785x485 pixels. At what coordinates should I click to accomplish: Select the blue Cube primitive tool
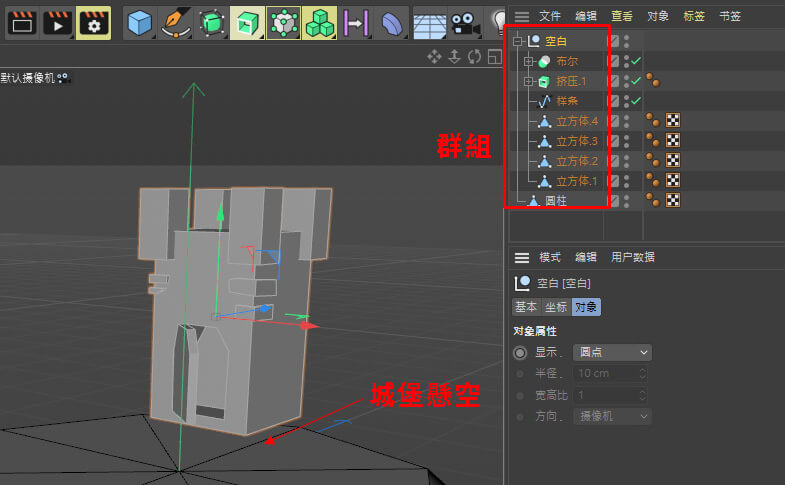pyautogui.click(x=140, y=23)
